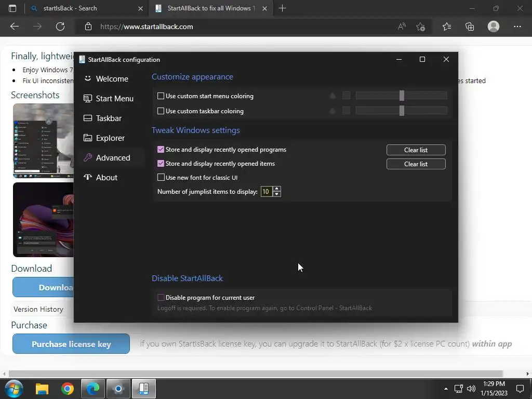Screen dimensions: 532x399
Task: Open the Taskbar settings page
Action: coord(111,118)
